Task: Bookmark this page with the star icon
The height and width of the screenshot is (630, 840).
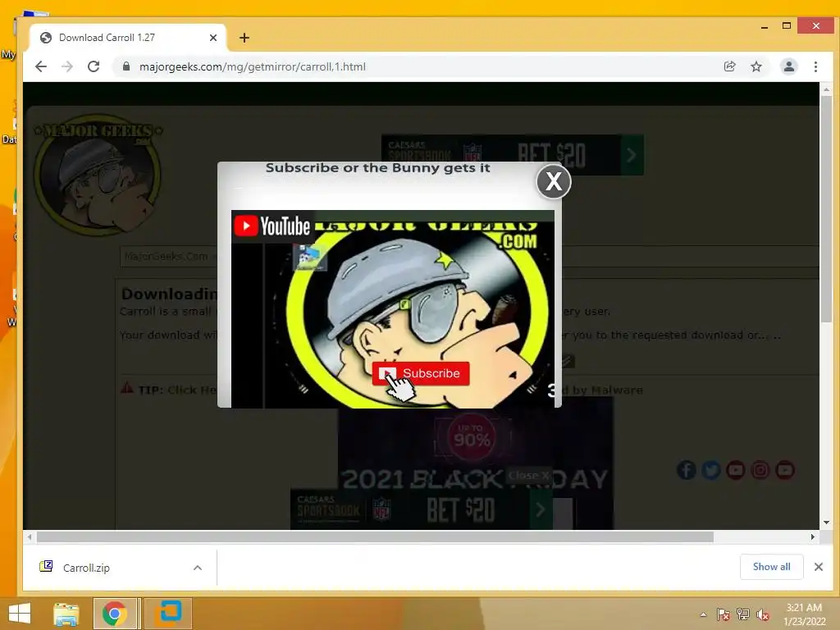Action: (x=756, y=66)
